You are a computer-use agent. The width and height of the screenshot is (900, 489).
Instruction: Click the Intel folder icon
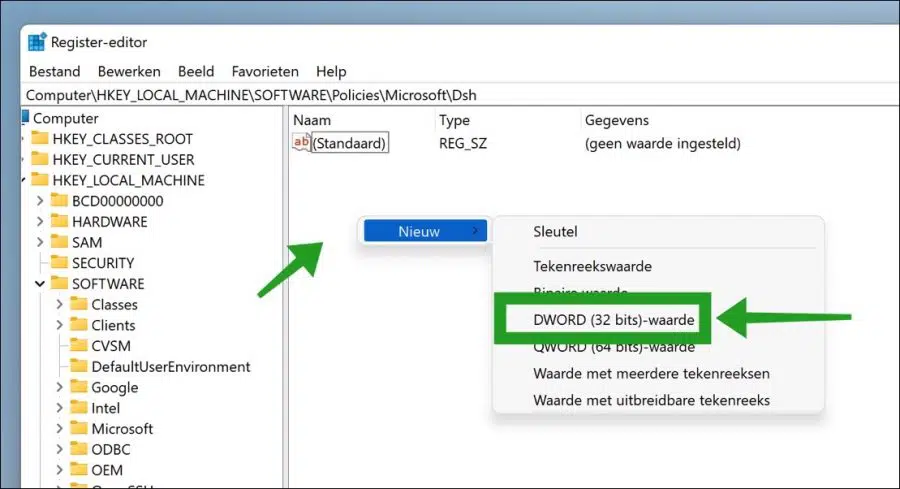coord(79,407)
